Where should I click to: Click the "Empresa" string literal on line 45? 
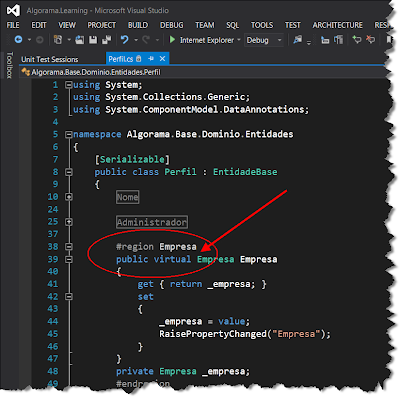tap(296, 334)
